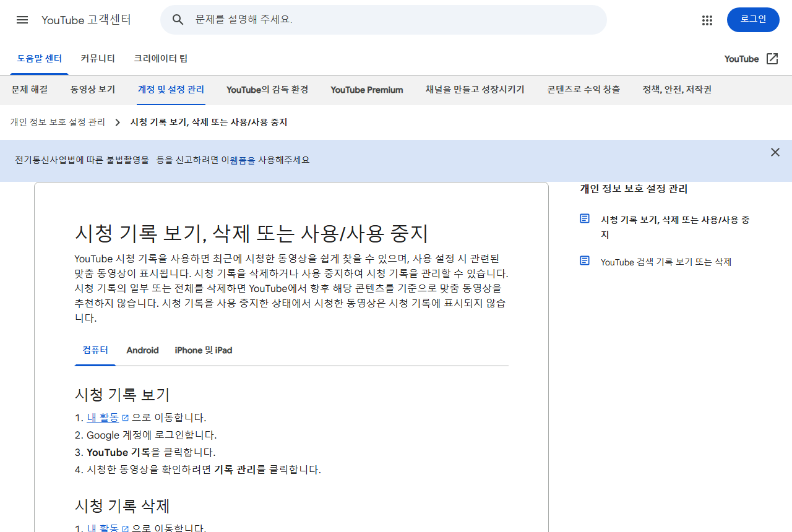Click the 시청 기록 삭제 heading
The image size is (792, 532).
pyautogui.click(x=122, y=506)
